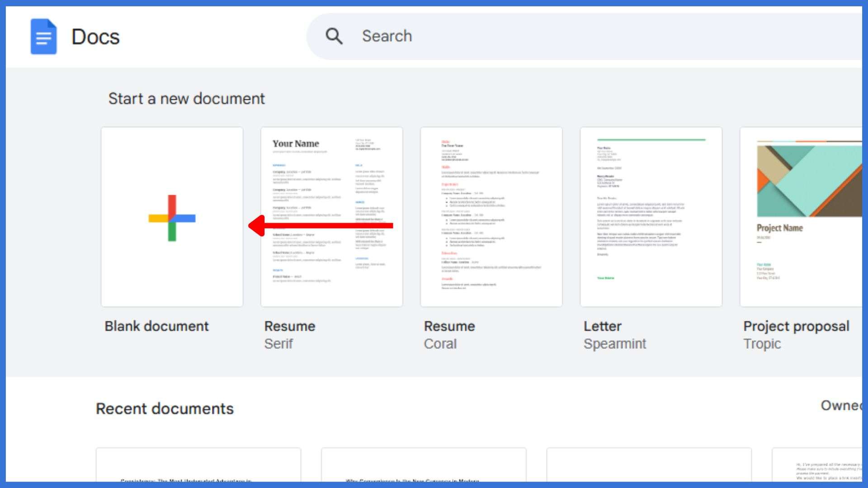
Task: Click the Docs title to return home
Action: 95,37
